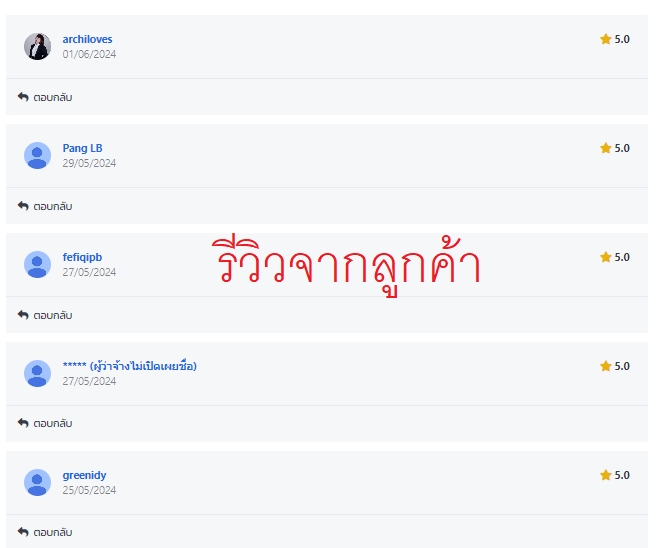Open the greenidy reviewer name link
The width and height of the screenshot is (657, 548).
tap(84, 476)
